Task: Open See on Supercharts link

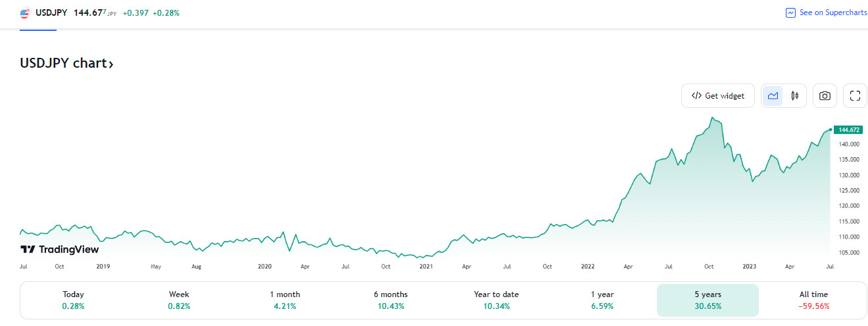Action: click(x=832, y=12)
